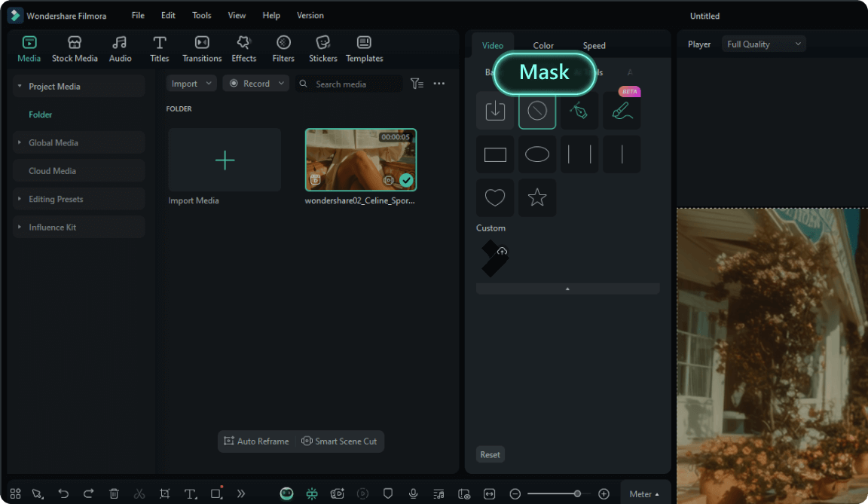Click the import custom mask icon

(x=495, y=111)
